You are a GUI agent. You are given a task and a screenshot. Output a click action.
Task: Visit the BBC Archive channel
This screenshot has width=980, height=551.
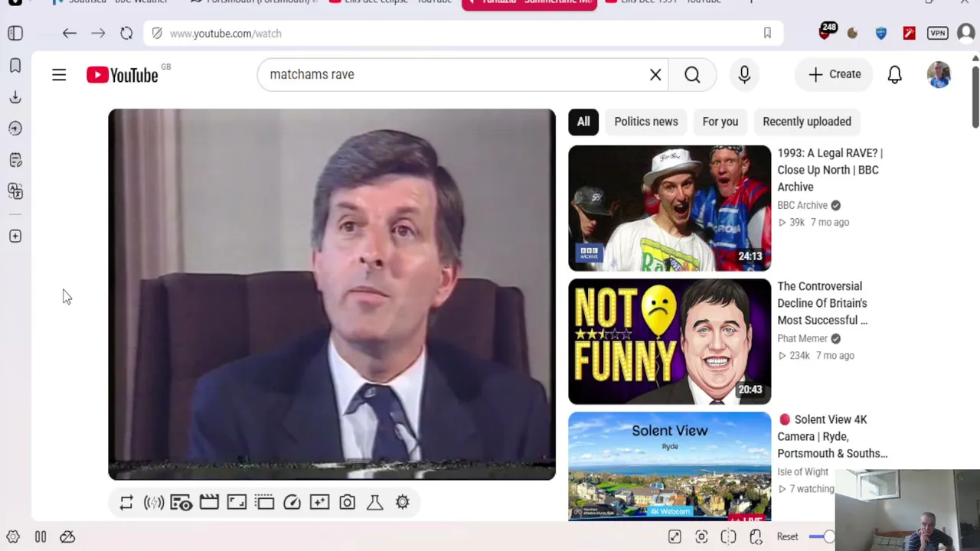[x=802, y=205]
